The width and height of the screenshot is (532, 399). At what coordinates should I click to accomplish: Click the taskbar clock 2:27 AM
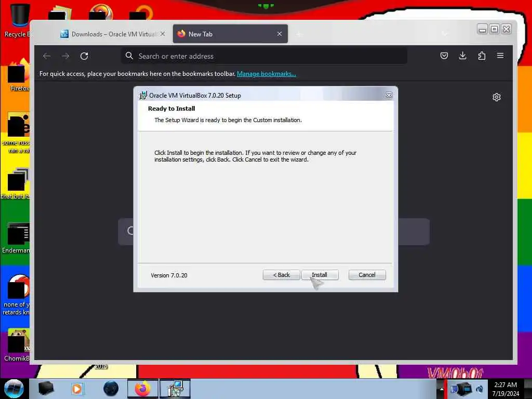(x=506, y=389)
